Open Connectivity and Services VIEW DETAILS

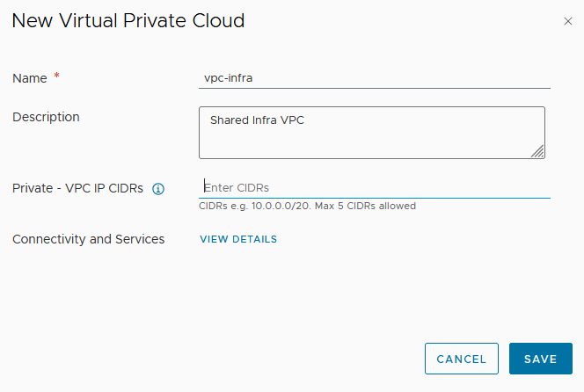click(238, 239)
